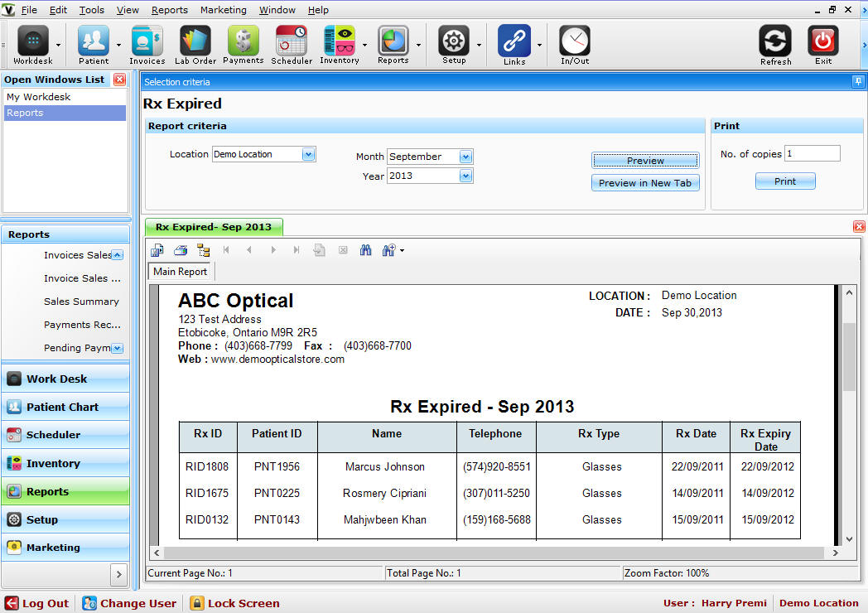Expand the Month combo box
The width and height of the screenshot is (868, 613).
pyautogui.click(x=465, y=157)
